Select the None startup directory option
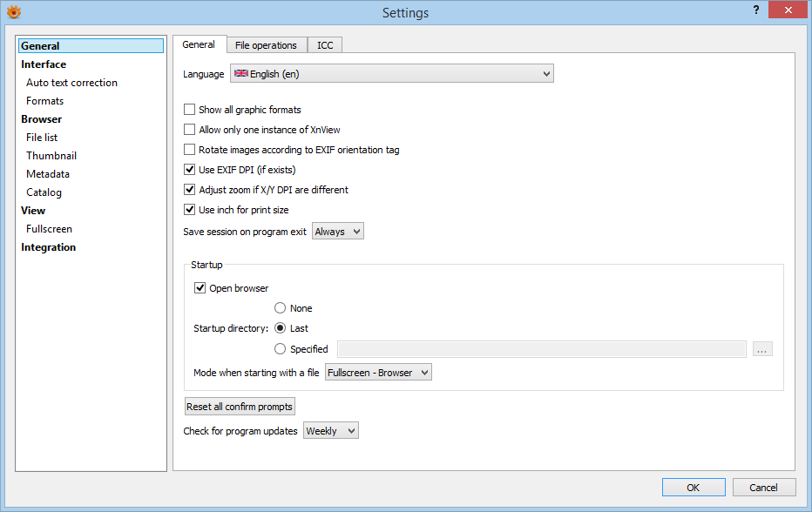812x512 pixels. [281, 308]
